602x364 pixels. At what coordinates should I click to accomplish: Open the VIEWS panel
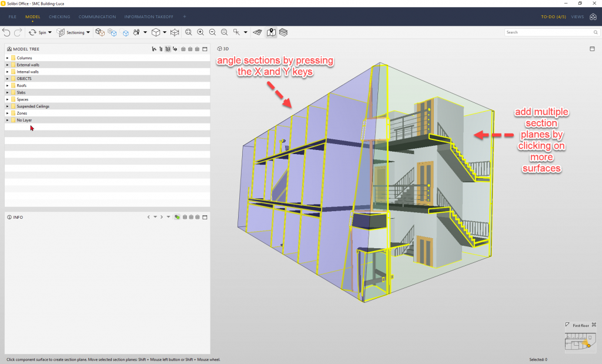[577, 17]
